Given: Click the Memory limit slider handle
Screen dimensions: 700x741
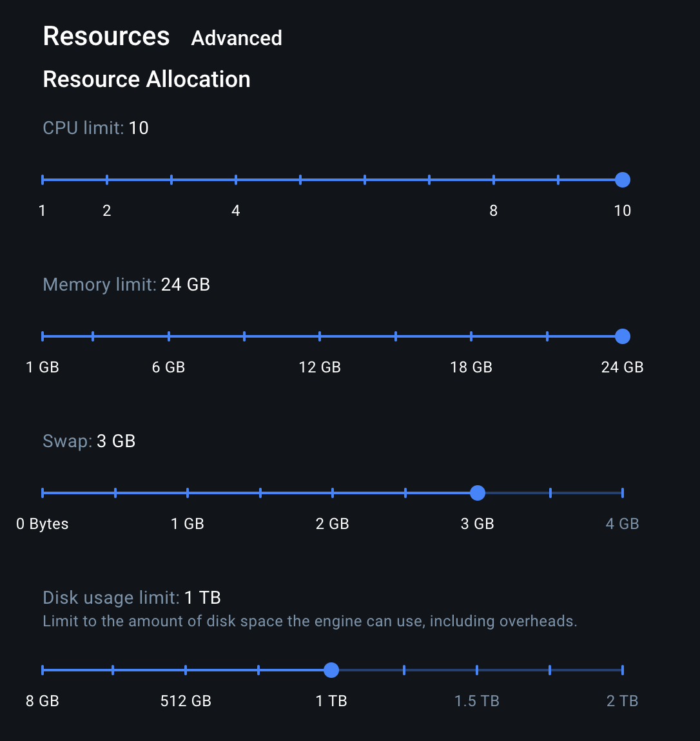Looking at the screenshot, I should coord(622,336).
